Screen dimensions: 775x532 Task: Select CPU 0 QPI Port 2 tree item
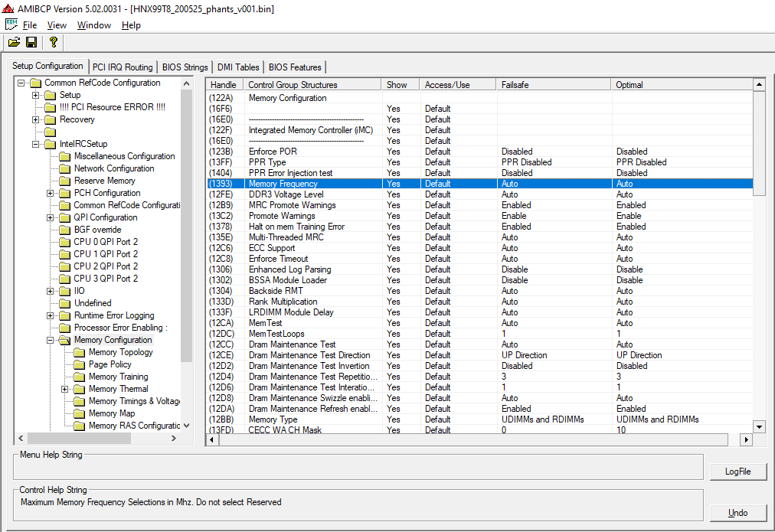pyautogui.click(x=106, y=242)
